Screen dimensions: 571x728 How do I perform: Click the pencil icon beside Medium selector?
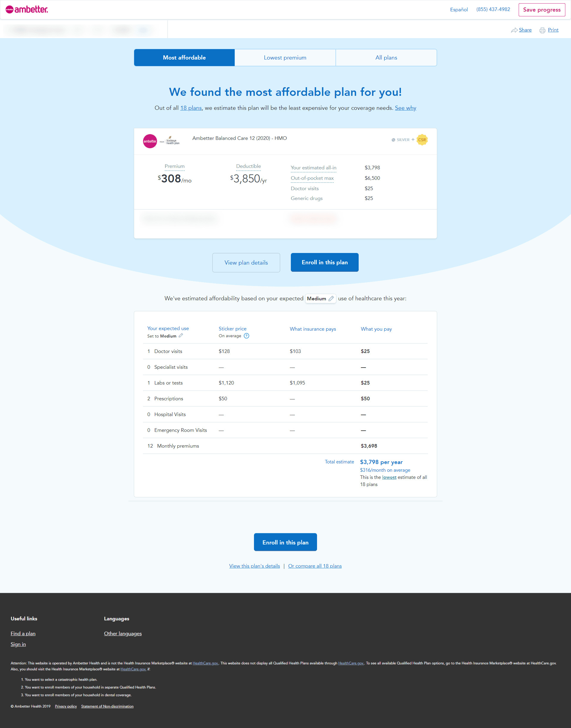[331, 299]
